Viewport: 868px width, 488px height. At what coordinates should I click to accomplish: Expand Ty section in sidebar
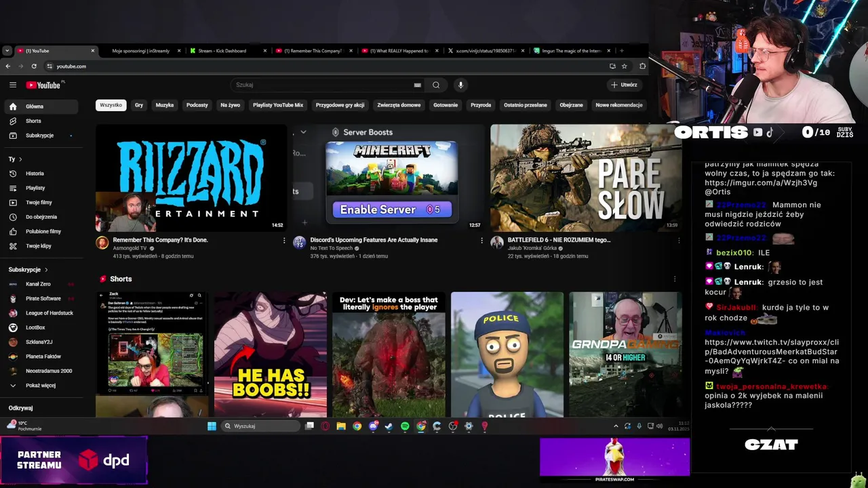(16, 159)
